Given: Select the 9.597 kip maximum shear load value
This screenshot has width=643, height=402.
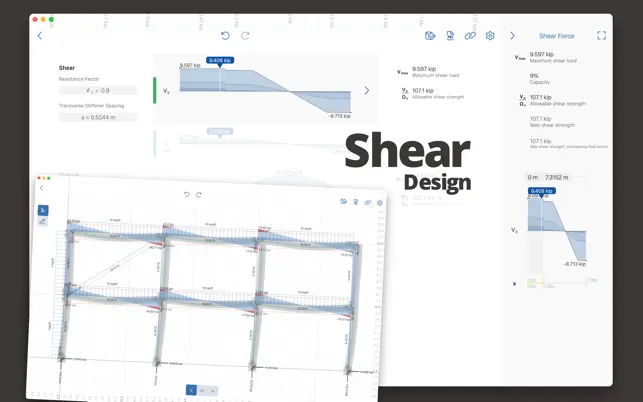Looking at the screenshot, I should [x=424, y=69].
